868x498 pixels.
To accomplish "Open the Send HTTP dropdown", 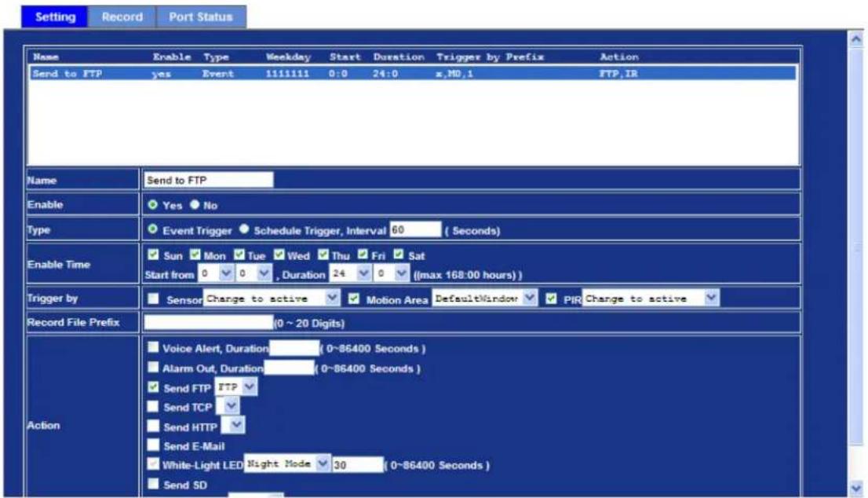I will tap(232, 426).
